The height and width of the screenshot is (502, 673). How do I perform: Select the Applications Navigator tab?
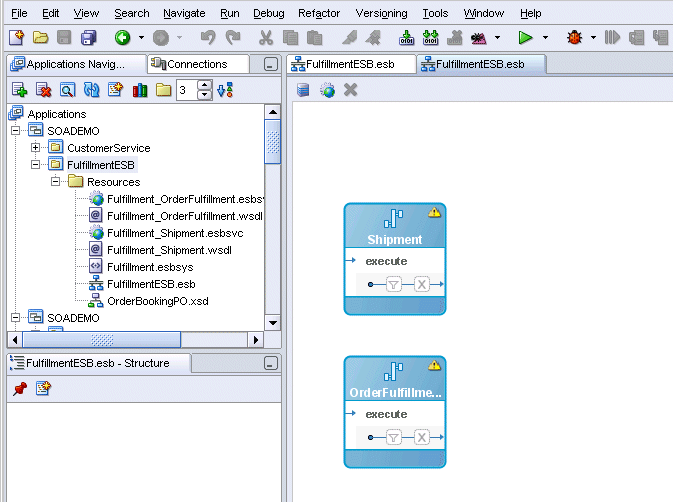77,64
